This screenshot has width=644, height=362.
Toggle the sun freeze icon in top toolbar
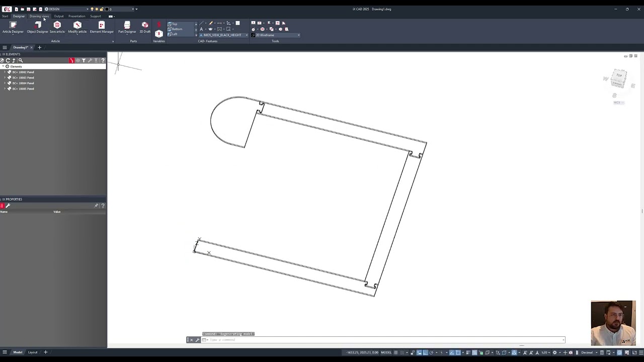point(97,9)
